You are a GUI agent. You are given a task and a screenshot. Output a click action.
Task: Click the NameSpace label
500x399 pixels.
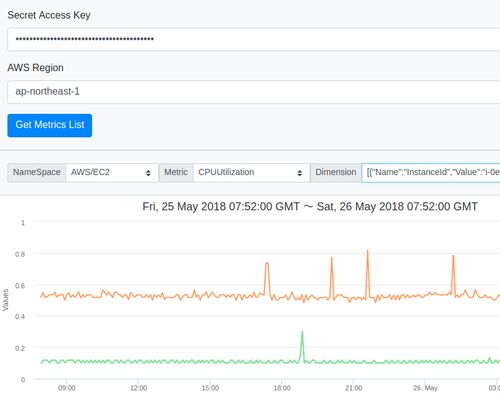coord(37,173)
